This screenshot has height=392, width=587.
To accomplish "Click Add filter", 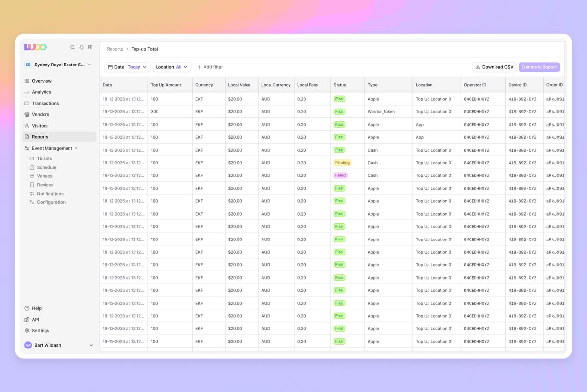I will (210, 67).
